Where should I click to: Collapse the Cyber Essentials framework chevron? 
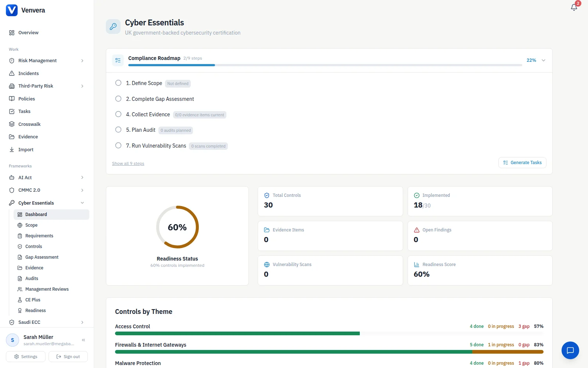[82, 203]
